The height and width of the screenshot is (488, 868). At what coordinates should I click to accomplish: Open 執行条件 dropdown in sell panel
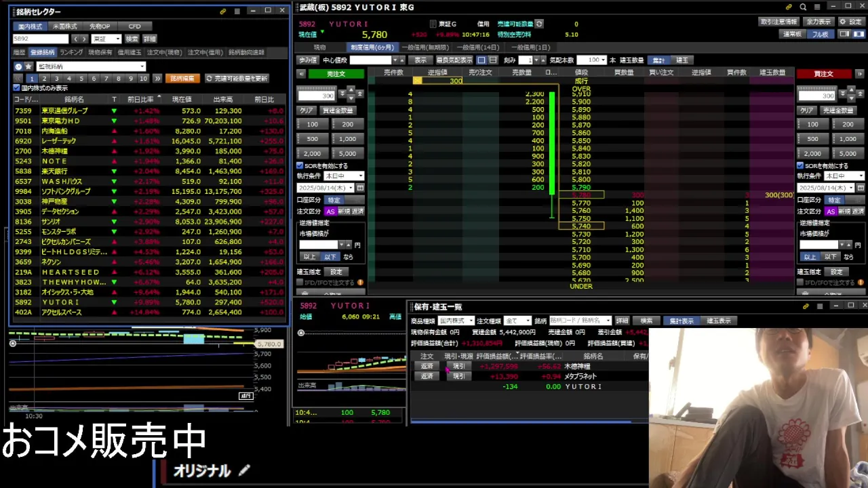pyautogui.click(x=344, y=176)
